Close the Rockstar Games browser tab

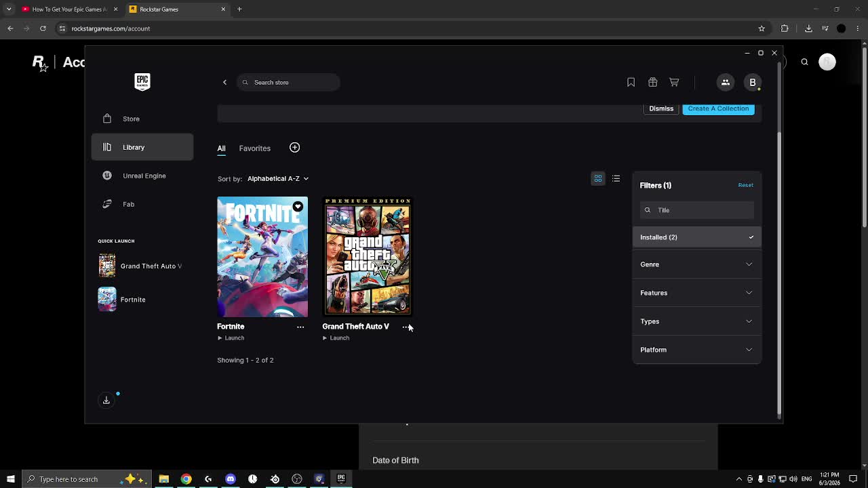point(223,9)
